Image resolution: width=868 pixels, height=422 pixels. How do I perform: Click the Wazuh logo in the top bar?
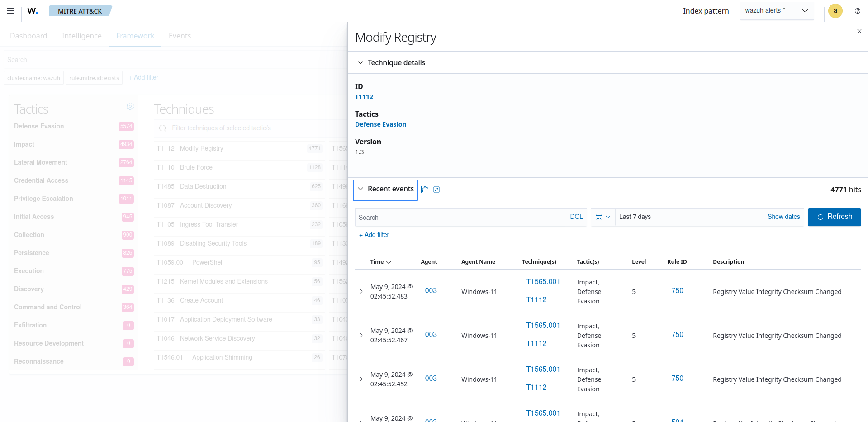32,11
